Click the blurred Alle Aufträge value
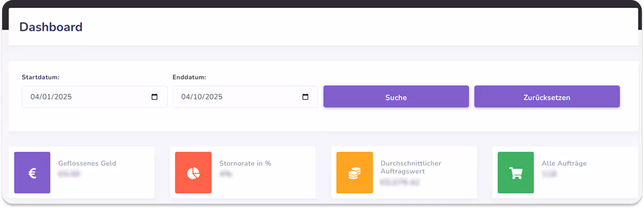This screenshot has width=644, height=208. pos(549,174)
